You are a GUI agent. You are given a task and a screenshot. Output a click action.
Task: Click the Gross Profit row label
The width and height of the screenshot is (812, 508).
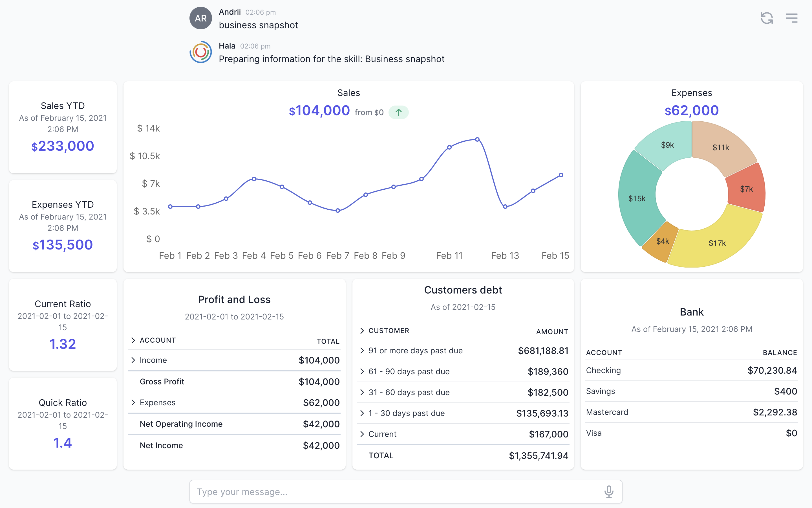pyautogui.click(x=162, y=382)
